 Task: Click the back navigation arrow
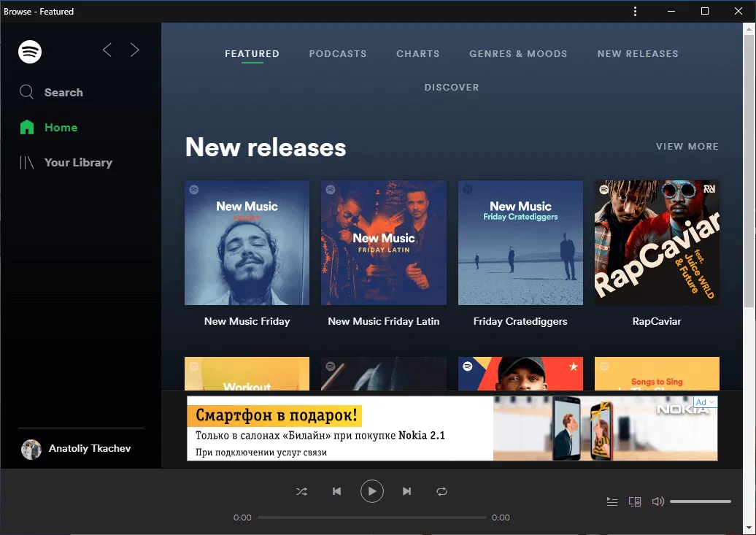[107, 50]
